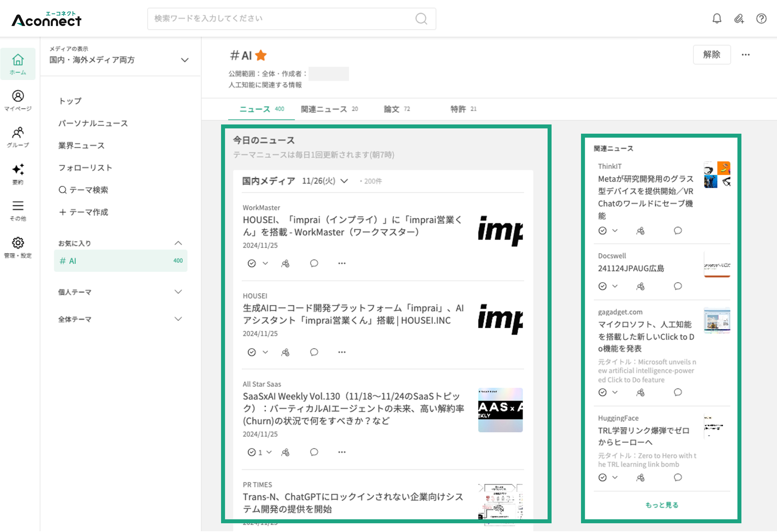Share All Star Saas article to group
The image size is (777, 532).
(x=285, y=452)
